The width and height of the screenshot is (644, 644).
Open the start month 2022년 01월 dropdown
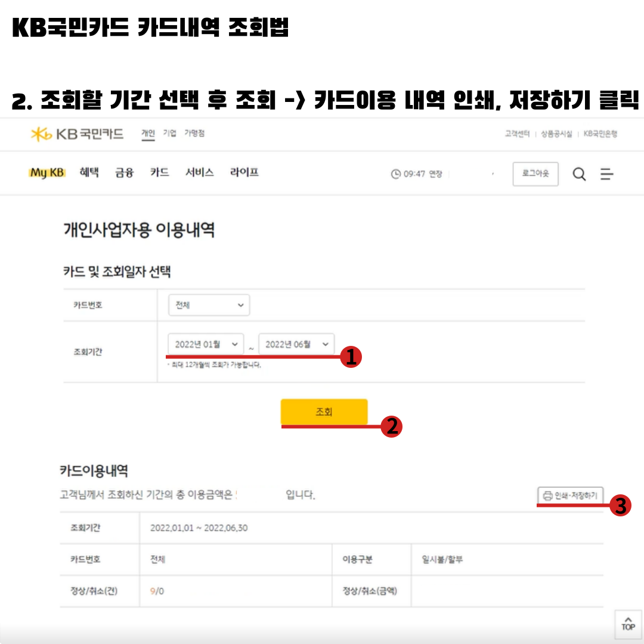click(x=205, y=344)
